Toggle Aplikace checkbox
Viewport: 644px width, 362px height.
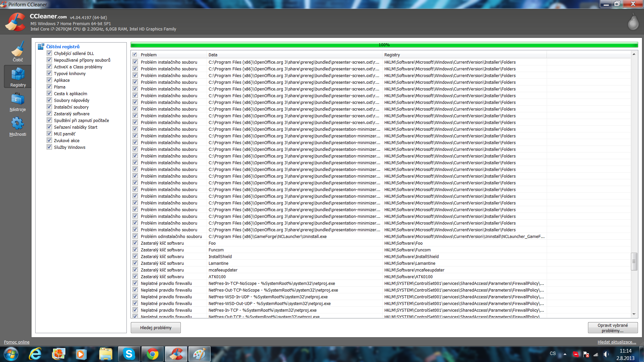(x=49, y=80)
